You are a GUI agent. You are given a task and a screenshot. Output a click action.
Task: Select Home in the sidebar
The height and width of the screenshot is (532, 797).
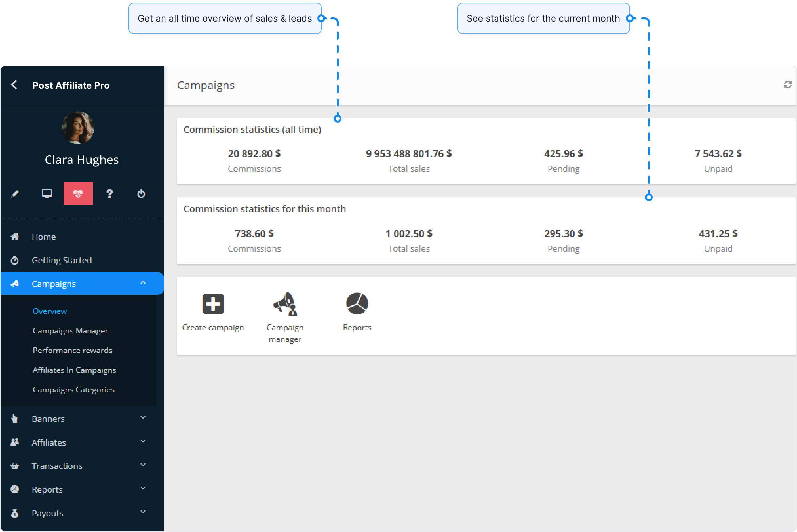[44, 237]
